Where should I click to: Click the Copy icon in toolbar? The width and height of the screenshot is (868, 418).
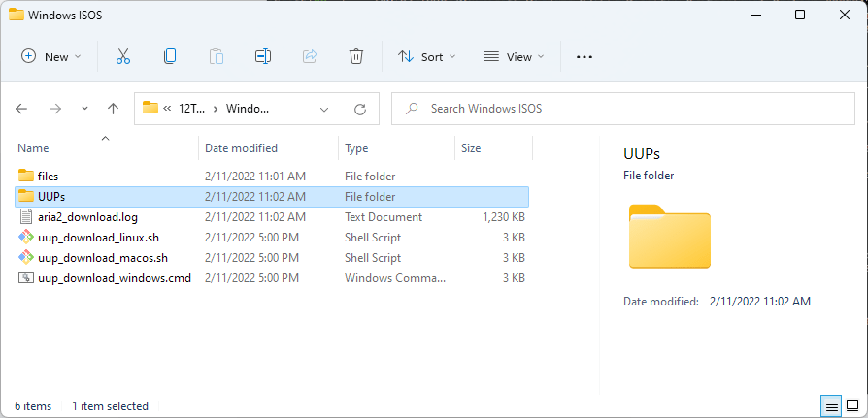[170, 57]
